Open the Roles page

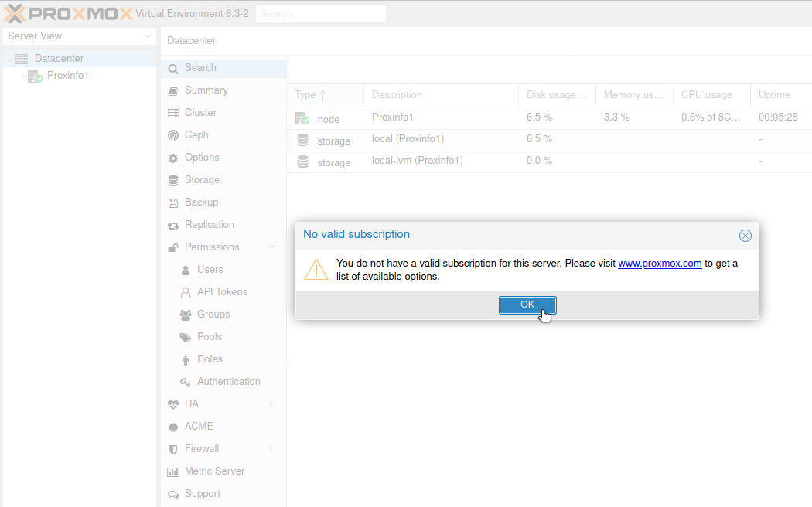[x=210, y=359]
